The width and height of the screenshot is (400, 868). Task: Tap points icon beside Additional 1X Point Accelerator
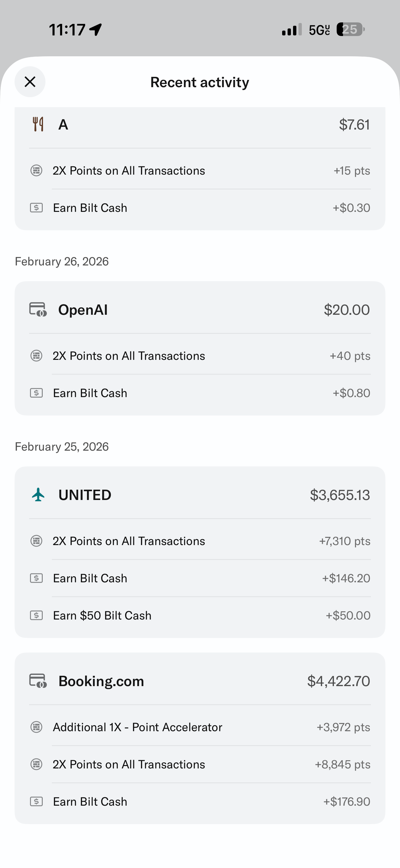click(x=36, y=727)
